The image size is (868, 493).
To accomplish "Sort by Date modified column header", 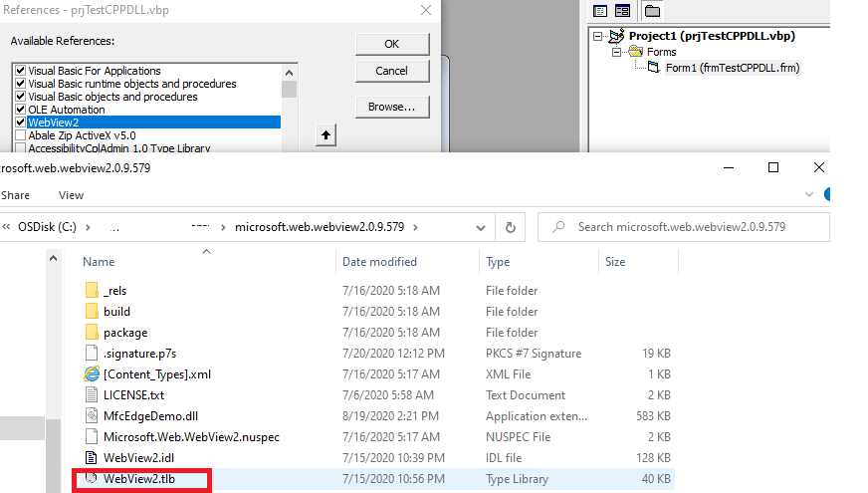I will pos(379,262).
